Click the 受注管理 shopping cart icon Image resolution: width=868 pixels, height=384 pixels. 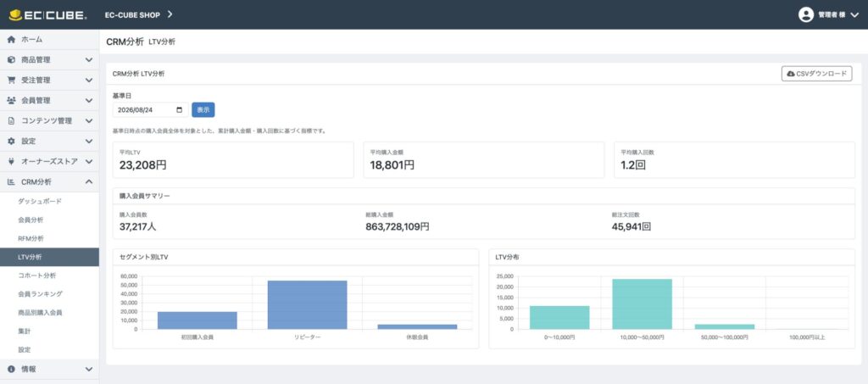(11, 81)
